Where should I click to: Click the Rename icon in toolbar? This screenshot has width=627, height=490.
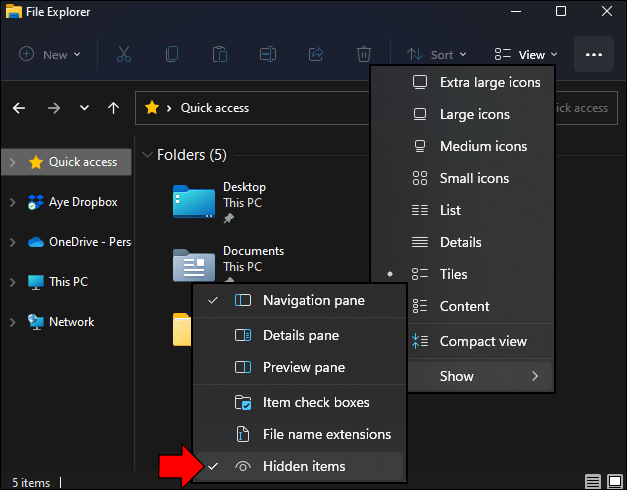(x=268, y=54)
